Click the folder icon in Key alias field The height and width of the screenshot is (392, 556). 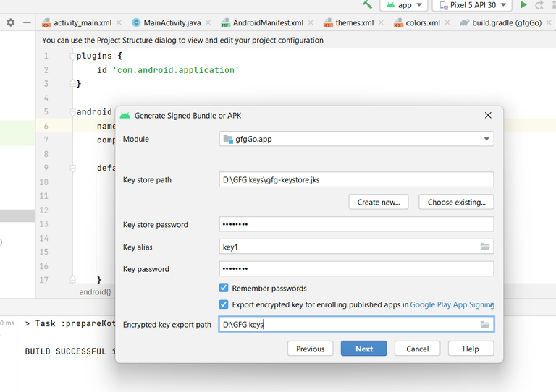click(485, 247)
